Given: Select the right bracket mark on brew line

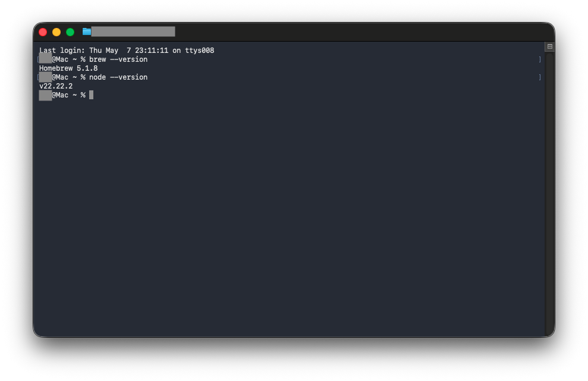Looking at the screenshot, I should point(540,59).
